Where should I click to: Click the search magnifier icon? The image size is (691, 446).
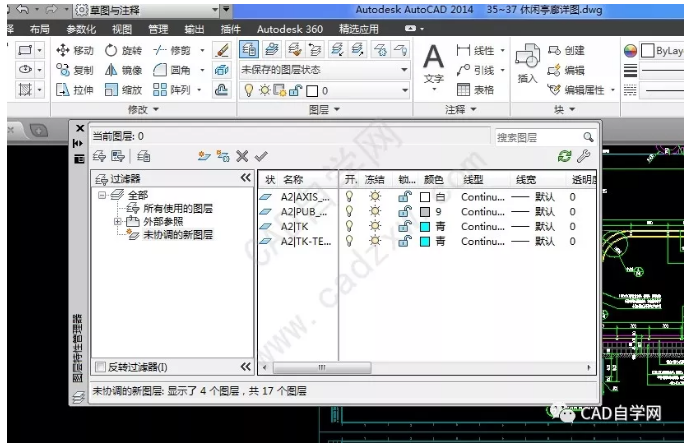coord(588,137)
